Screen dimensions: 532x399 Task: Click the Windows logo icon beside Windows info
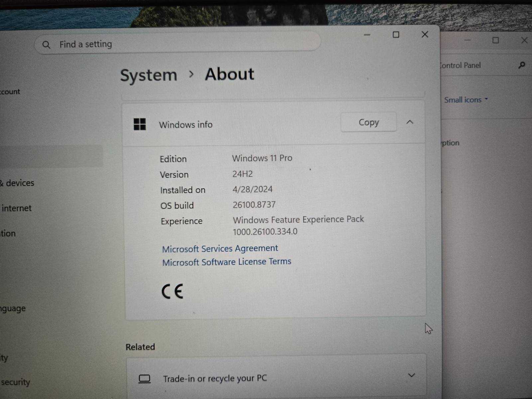point(140,124)
